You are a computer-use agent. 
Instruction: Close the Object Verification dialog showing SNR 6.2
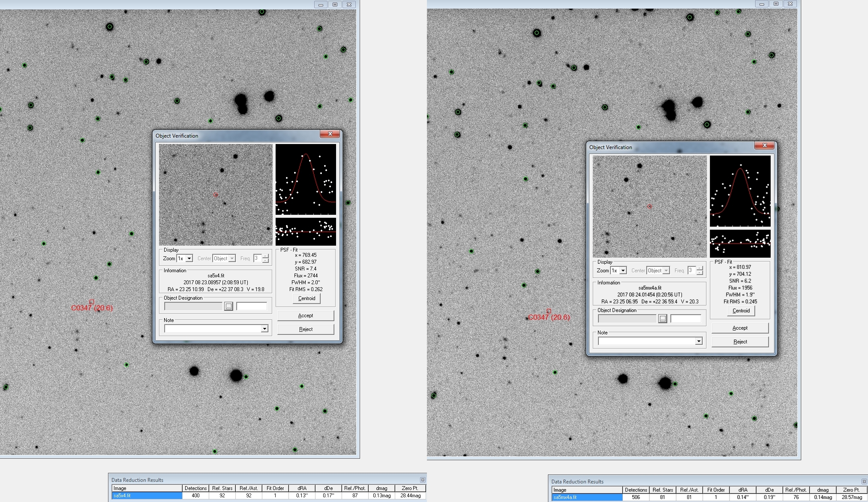point(764,146)
